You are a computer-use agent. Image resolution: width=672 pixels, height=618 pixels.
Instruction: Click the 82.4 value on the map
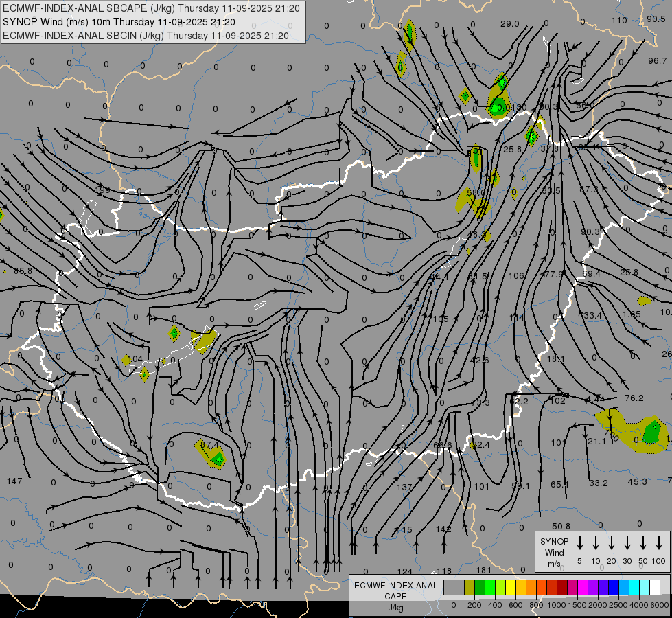click(x=481, y=445)
